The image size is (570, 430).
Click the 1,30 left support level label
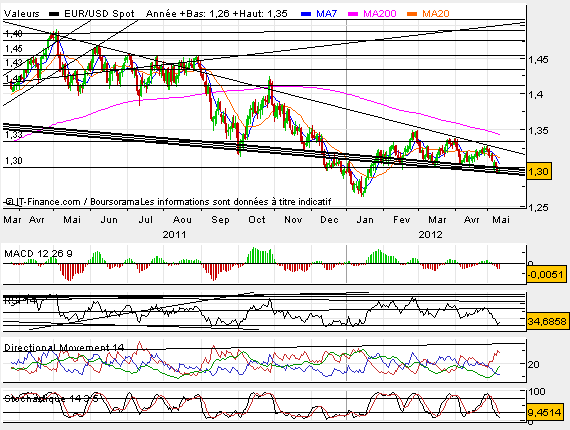click(x=14, y=161)
